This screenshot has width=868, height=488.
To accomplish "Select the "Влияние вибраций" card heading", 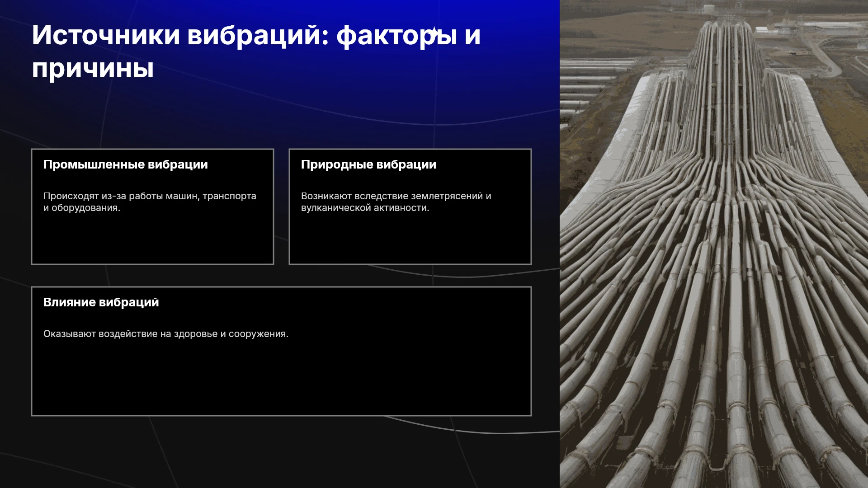I will click(101, 302).
